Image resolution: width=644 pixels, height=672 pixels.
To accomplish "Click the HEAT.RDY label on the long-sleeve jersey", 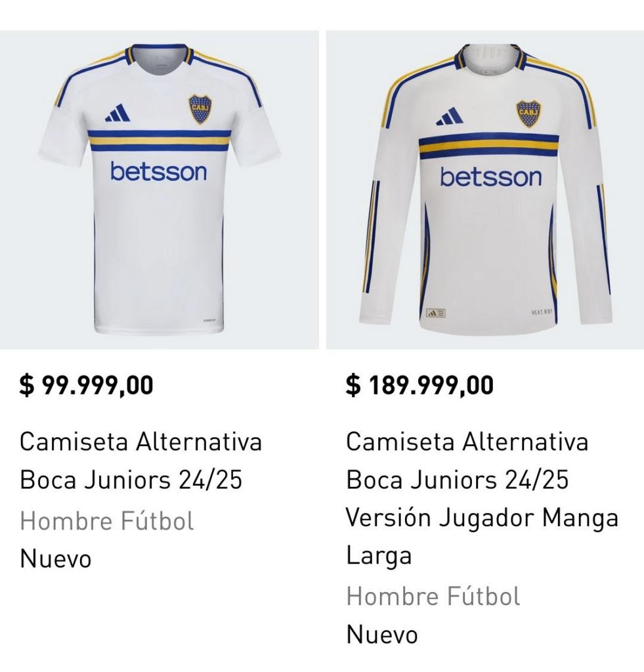I will [x=542, y=313].
